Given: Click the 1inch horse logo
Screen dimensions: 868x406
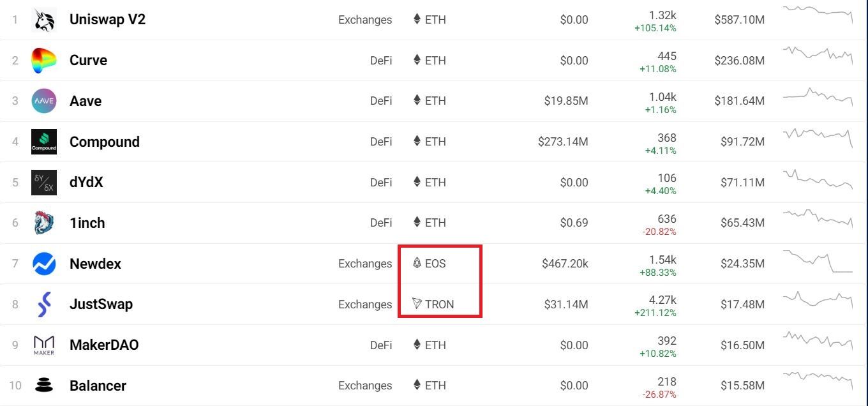Looking at the screenshot, I should click(44, 223).
